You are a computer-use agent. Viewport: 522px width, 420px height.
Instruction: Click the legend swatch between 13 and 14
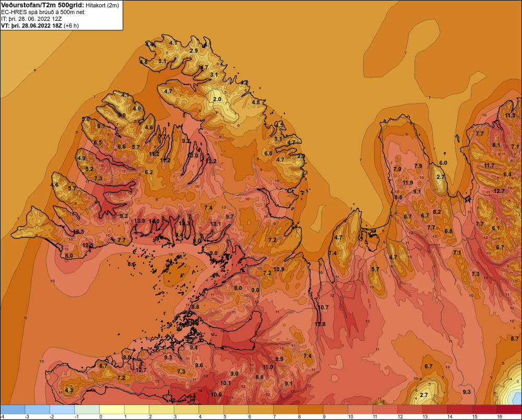[x=435, y=410]
